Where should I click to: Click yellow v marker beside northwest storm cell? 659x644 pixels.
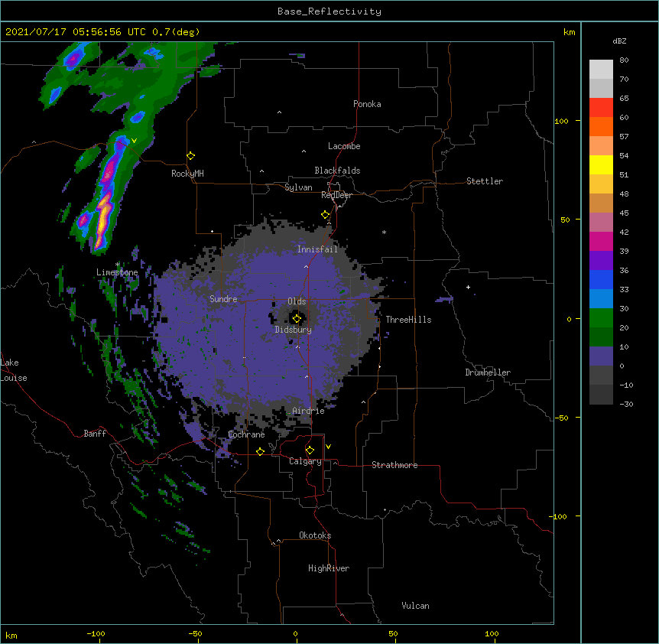[x=134, y=141]
